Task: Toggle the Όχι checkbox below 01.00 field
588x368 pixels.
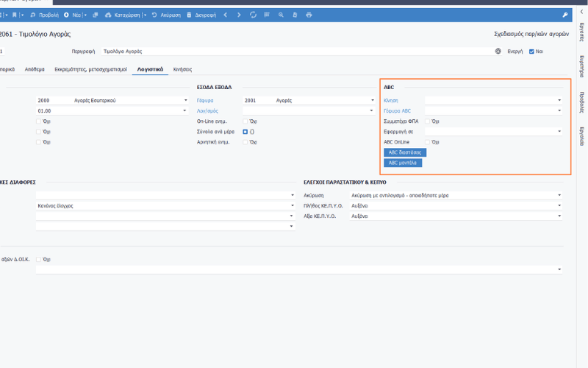Action: click(38, 121)
